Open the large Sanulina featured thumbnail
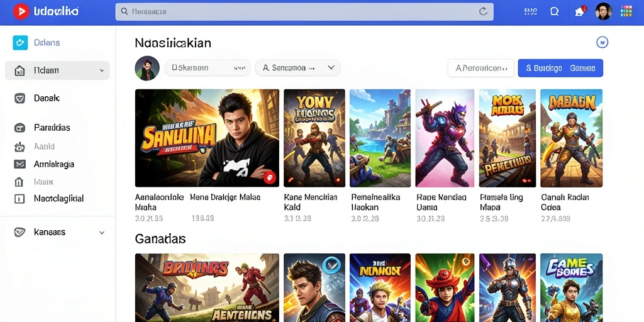 [207, 138]
